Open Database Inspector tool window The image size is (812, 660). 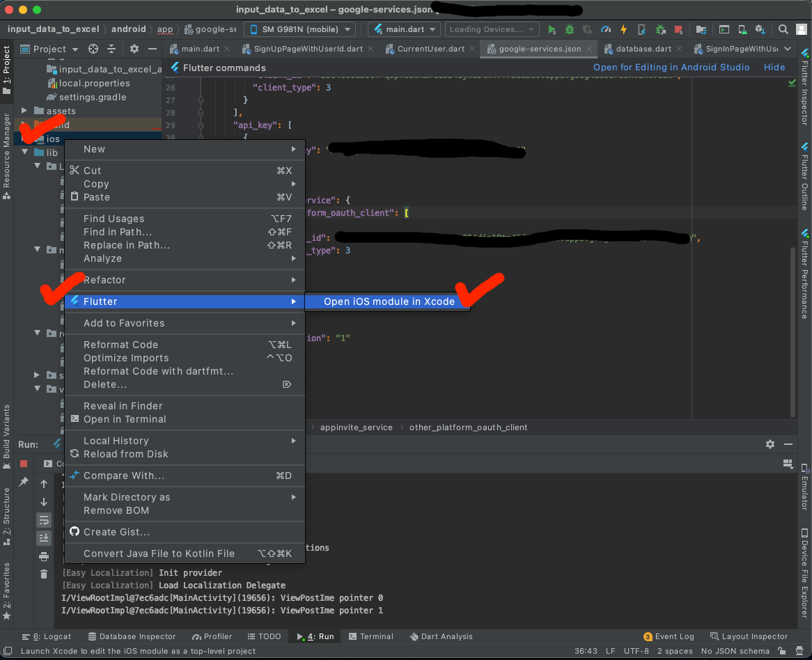click(x=132, y=637)
